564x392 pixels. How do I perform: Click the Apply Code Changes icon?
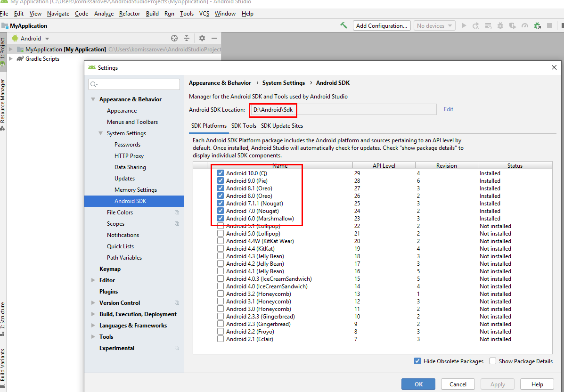(488, 25)
